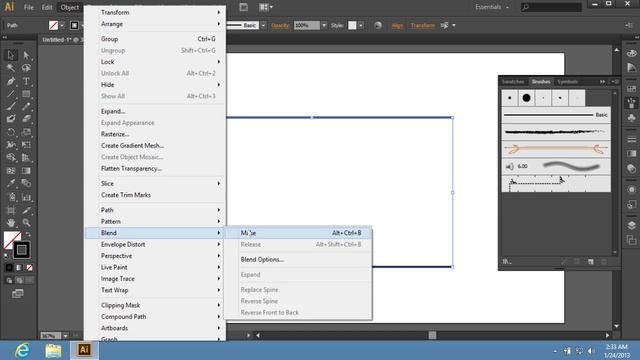Select the Lasso tool
Viewport: 640px width, 360px height.
tap(26, 68)
